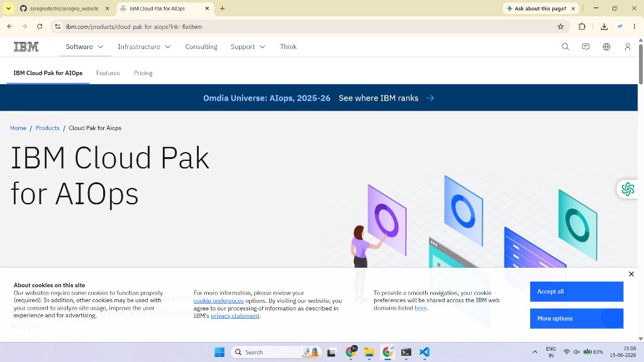
Task: Expand the Infrastructure menu
Action: pos(144,47)
